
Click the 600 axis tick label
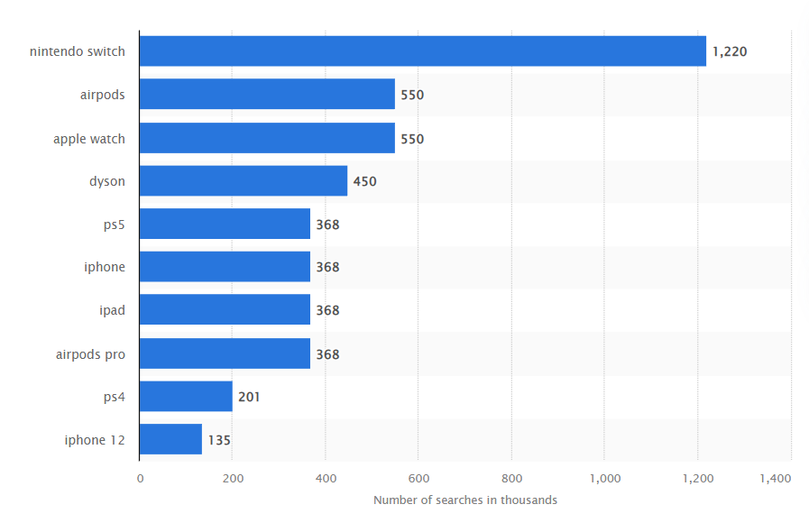coord(418,478)
